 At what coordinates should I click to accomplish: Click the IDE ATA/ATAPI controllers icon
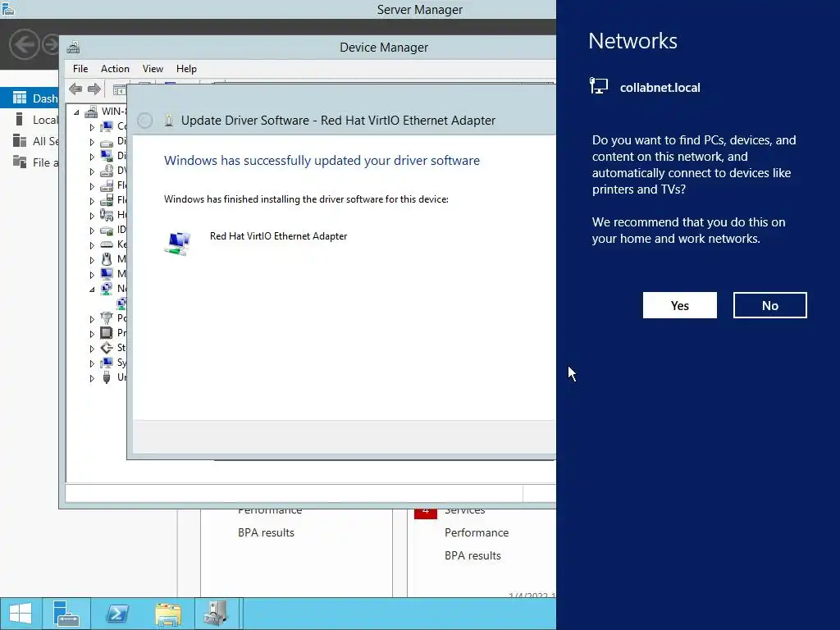click(107, 231)
